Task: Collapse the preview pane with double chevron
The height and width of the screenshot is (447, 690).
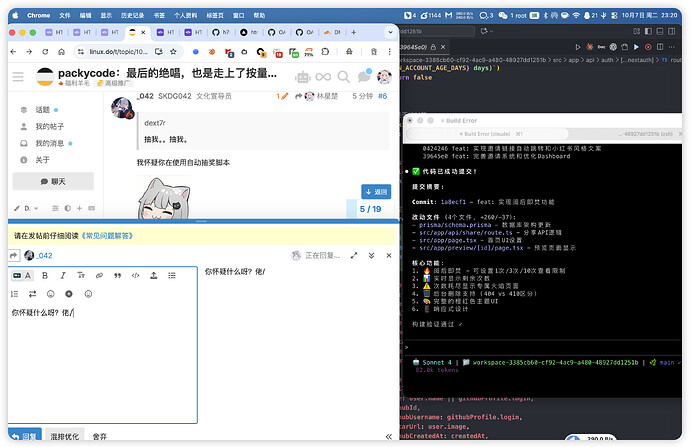Action: 389,436
